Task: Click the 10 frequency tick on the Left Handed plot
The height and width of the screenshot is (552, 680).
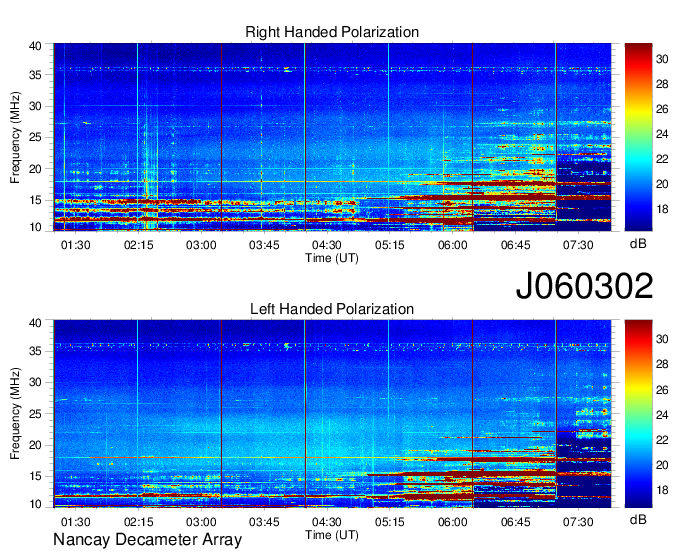Action: [x=35, y=504]
